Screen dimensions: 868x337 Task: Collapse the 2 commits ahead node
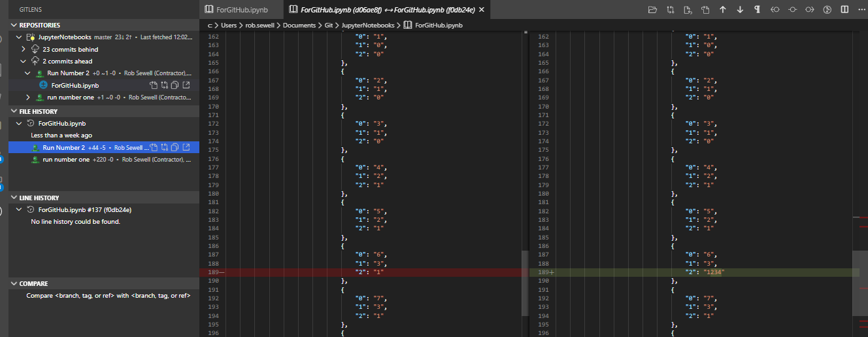pos(24,61)
